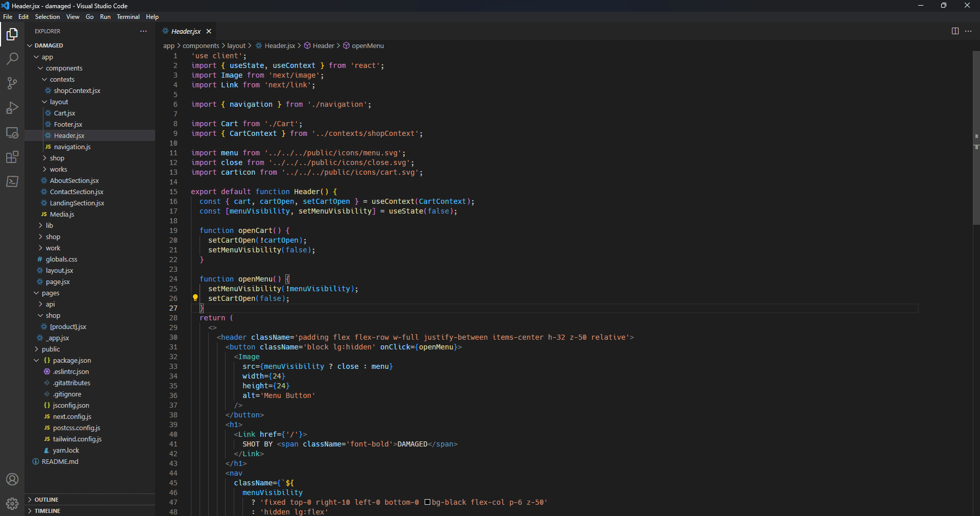
Task: Open the Selection menu
Action: coord(47,17)
